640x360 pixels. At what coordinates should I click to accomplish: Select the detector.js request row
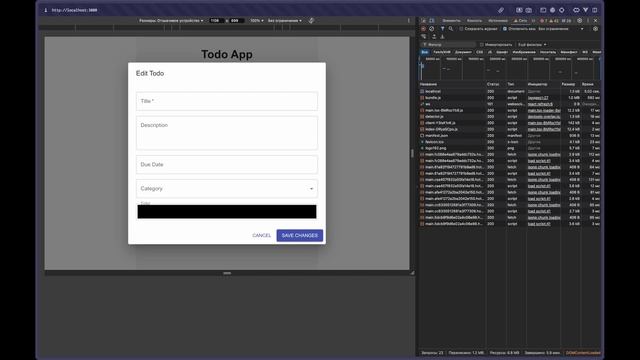pyautogui.click(x=509, y=117)
